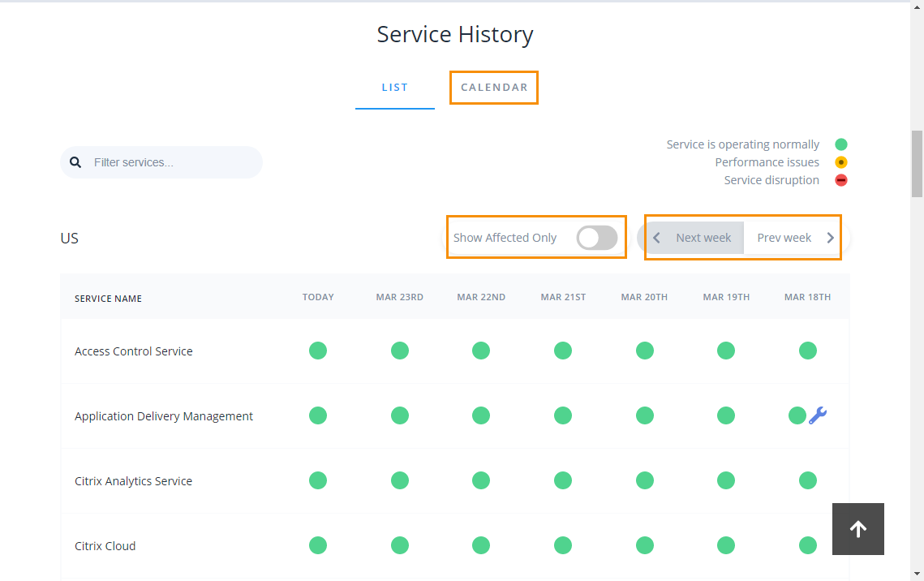
Task: Click Access Control Service status dot for Mar 21st
Action: (x=563, y=351)
